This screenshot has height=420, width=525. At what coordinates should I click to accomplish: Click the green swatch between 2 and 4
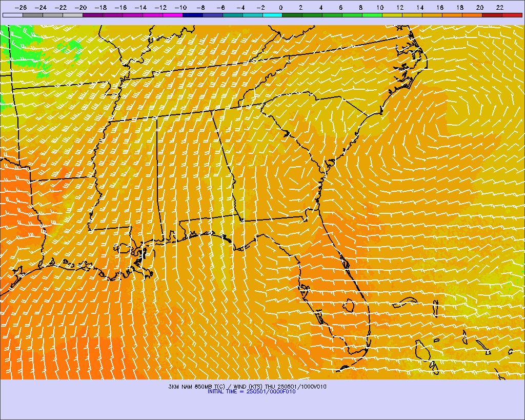[x=312, y=15]
